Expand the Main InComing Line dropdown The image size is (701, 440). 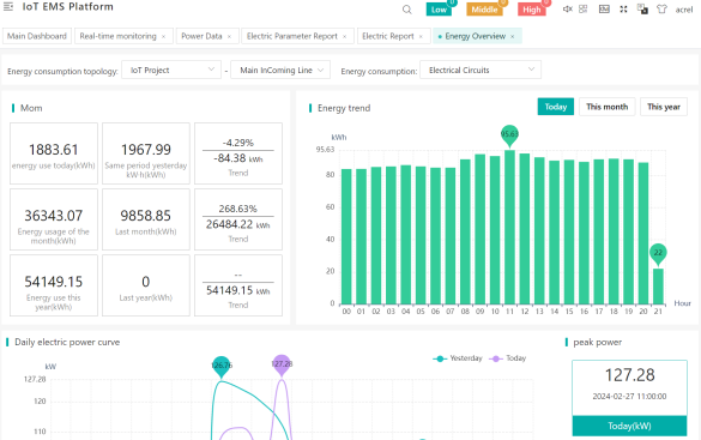(x=284, y=70)
